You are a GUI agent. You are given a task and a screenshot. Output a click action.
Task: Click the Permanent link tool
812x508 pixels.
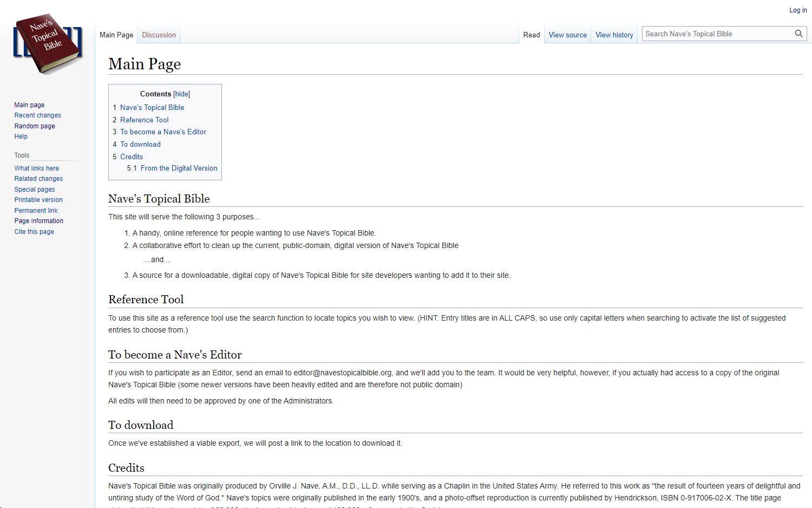36,211
